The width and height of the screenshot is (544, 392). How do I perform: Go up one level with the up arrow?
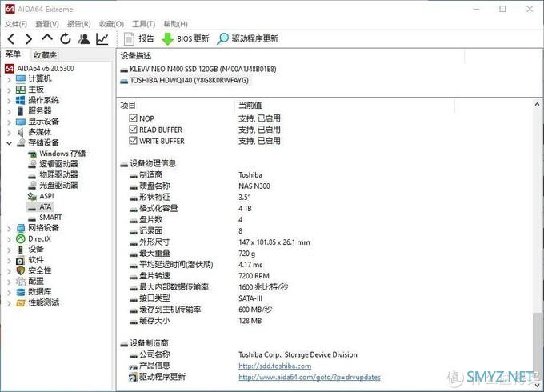pyautogui.click(x=47, y=38)
